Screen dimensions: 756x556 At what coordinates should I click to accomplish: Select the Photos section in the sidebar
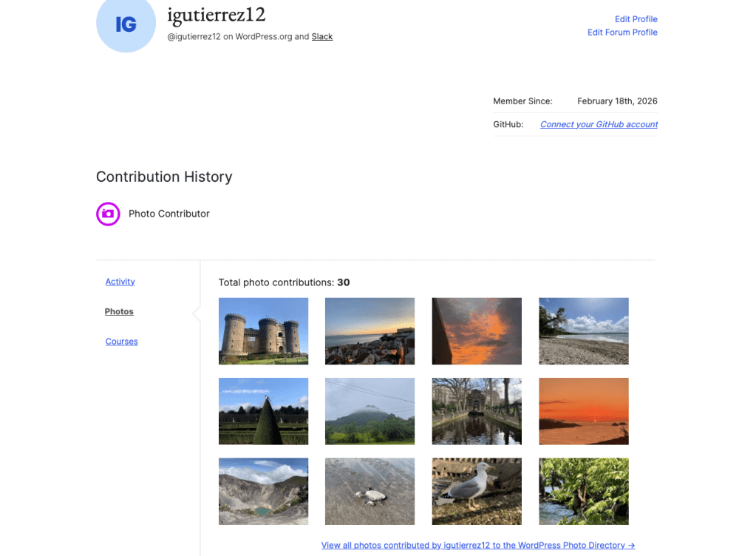[x=119, y=311]
